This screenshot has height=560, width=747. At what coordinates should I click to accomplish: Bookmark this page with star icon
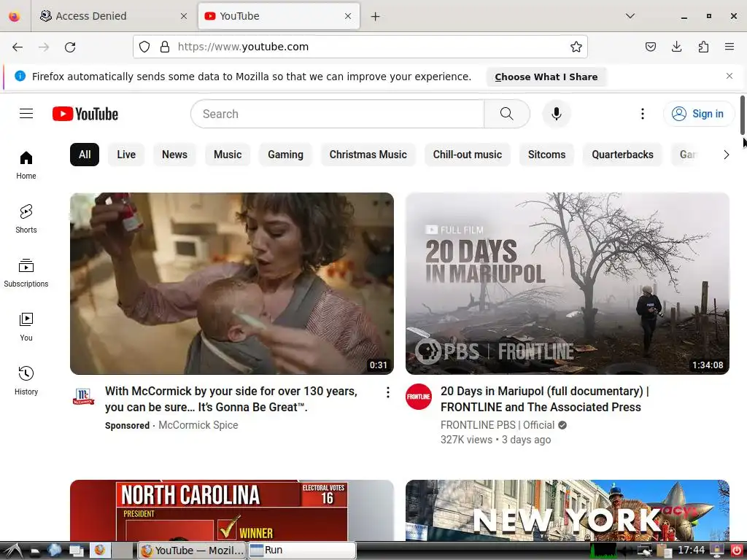pos(576,47)
